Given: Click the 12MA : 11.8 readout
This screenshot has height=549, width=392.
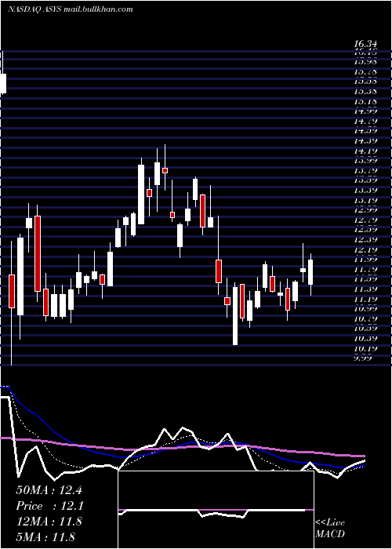Looking at the screenshot, I should [49, 522].
